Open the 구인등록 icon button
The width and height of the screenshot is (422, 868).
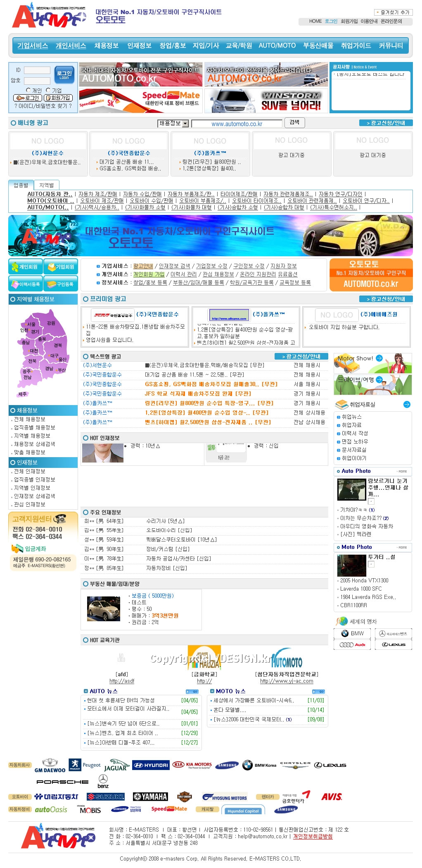coord(61,284)
